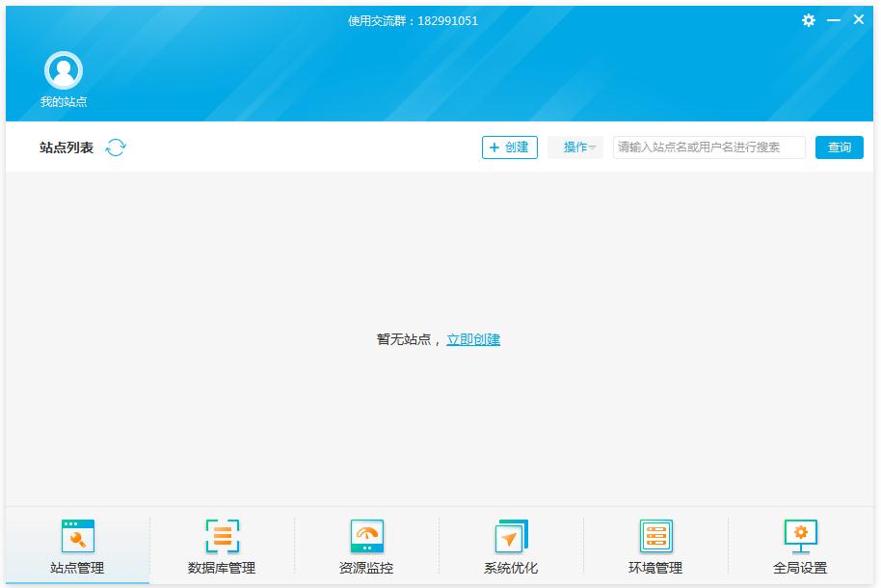The height and width of the screenshot is (588, 881).
Task: Expand the 操作 operations dropdown
Action: click(x=574, y=147)
